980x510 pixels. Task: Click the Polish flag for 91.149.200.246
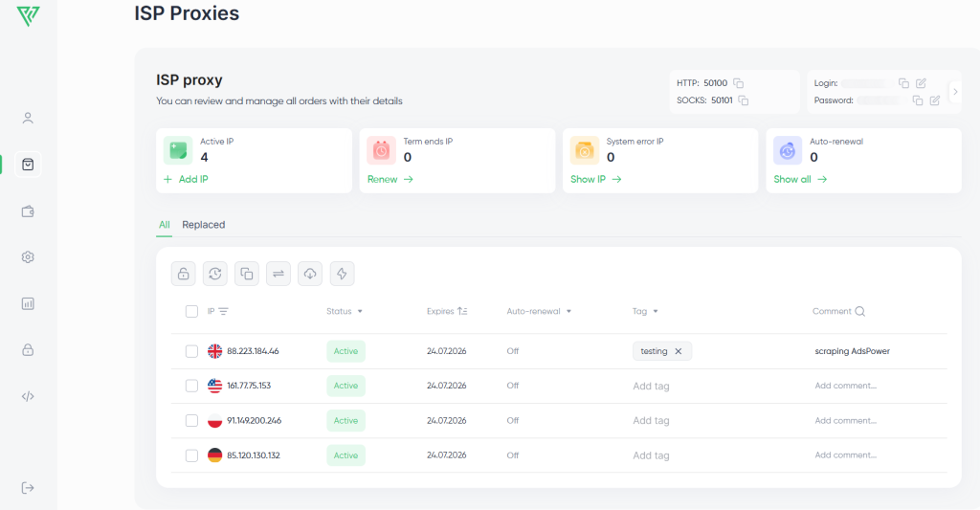214,421
